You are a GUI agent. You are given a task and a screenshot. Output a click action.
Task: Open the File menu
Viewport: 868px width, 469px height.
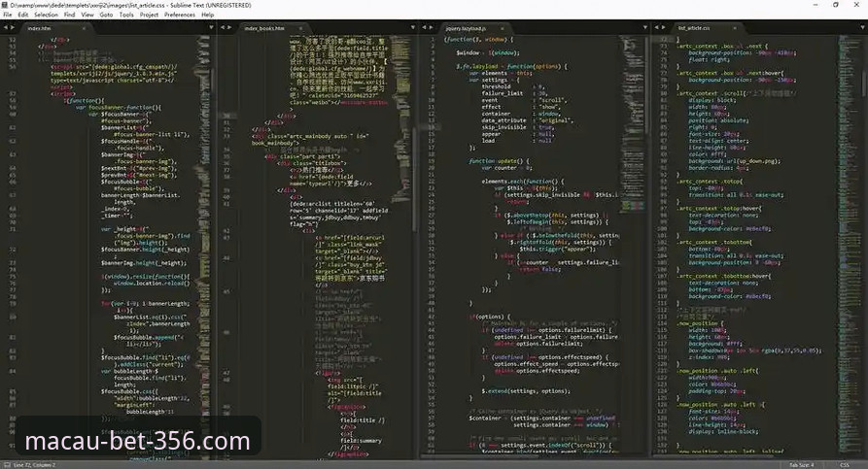(x=7, y=15)
